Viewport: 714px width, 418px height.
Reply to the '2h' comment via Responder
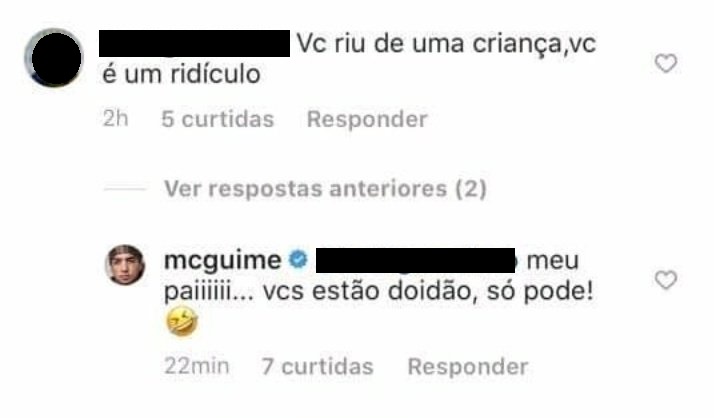367,119
